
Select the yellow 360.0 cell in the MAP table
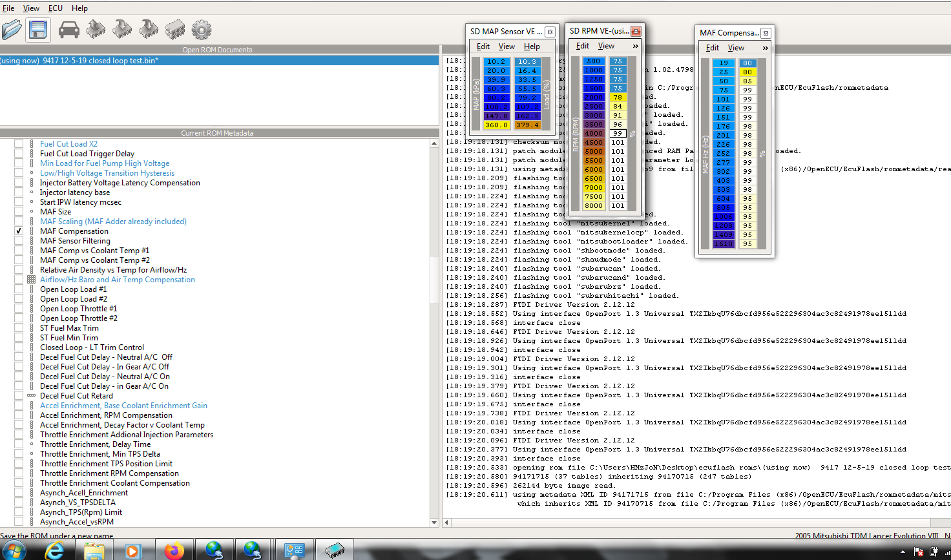[496, 125]
